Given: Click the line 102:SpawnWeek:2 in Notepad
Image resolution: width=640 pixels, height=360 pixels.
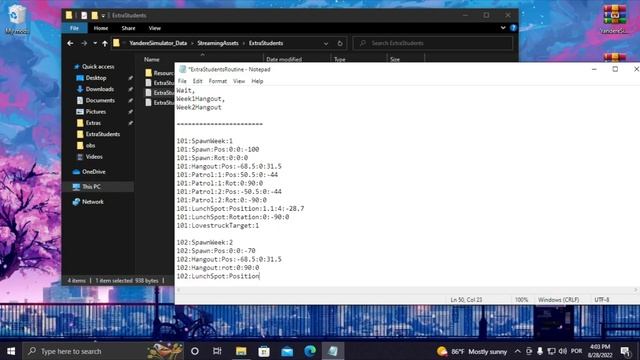Looking at the screenshot, I should point(204,242).
